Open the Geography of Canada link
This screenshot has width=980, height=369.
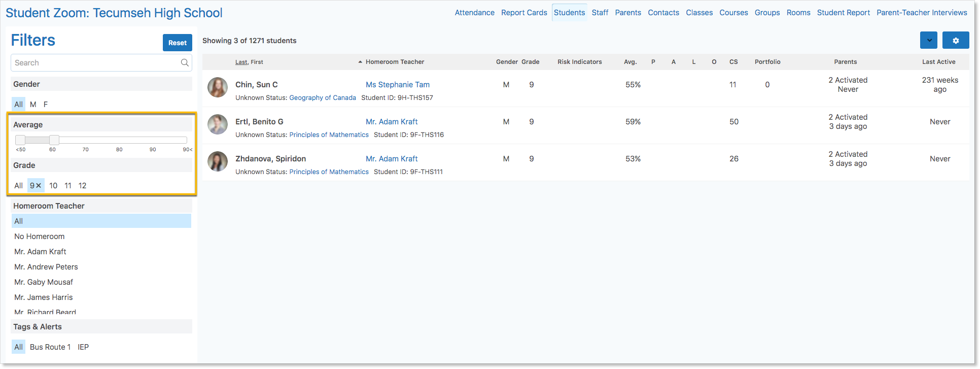click(322, 98)
